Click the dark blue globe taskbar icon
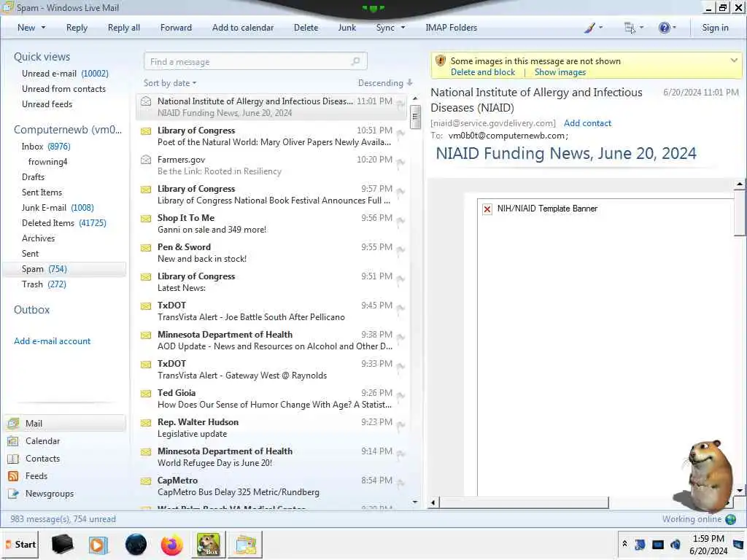Screen dimensions: 747x560 136,545
